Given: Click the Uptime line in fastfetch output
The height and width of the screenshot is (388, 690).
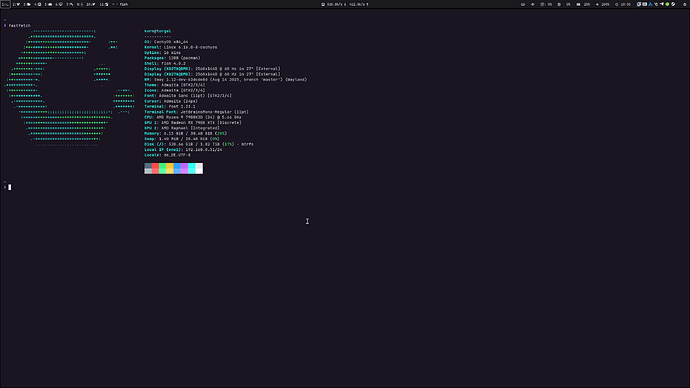Looking at the screenshot, I should click(162, 52).
